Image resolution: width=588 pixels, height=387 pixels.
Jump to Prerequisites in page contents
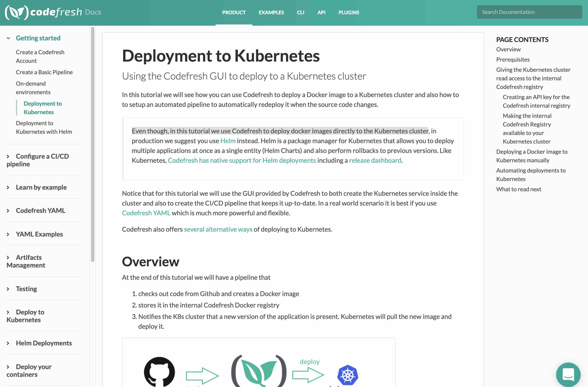click(513, 60)
